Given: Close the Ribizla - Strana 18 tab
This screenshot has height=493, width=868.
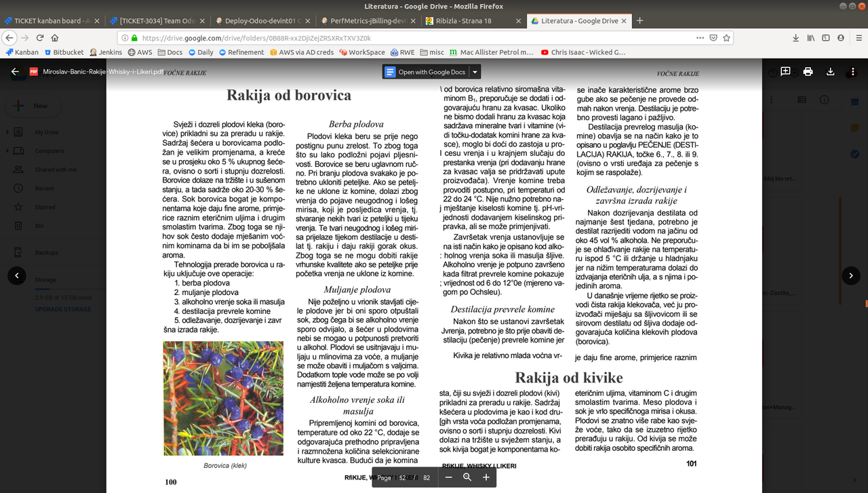Looking at the screenshot, I should 519,20.
